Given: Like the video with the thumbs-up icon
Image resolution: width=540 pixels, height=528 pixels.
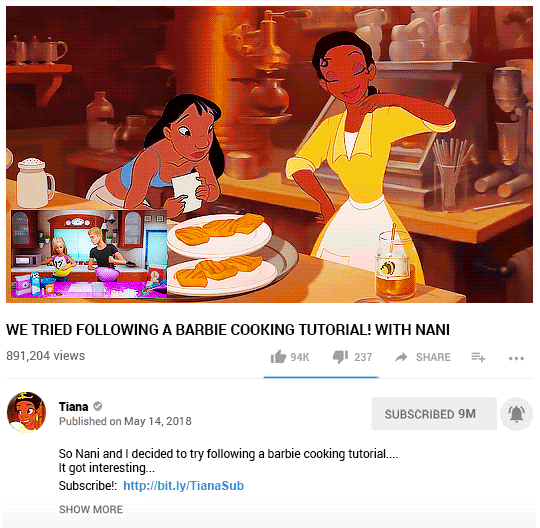Looking at the screenshot, I should (278, 357).
